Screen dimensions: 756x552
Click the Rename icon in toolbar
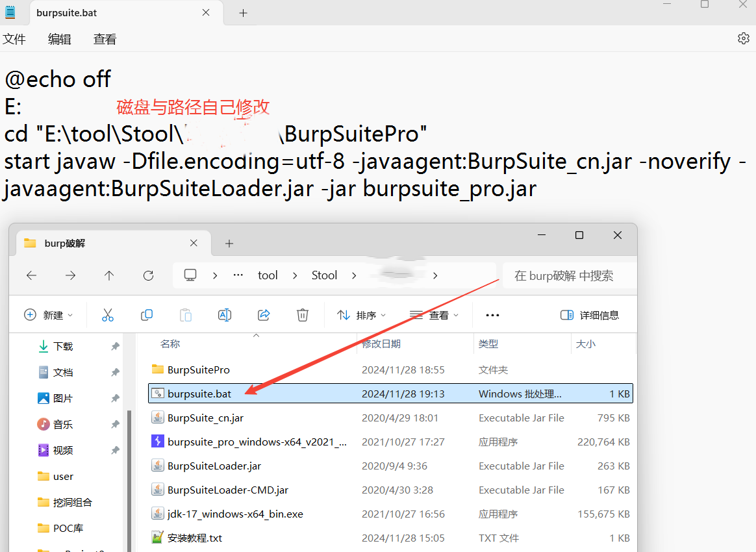[x=225, y=315]
